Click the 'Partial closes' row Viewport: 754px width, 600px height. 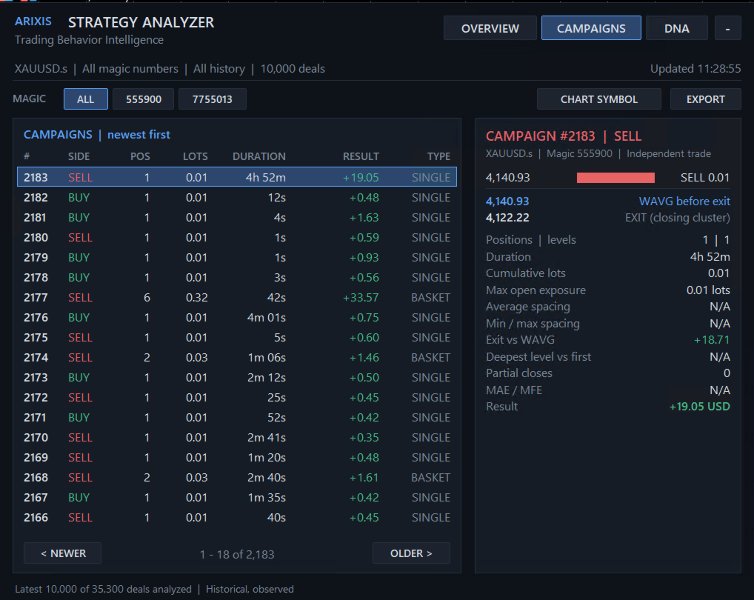(x=608, y=373)
